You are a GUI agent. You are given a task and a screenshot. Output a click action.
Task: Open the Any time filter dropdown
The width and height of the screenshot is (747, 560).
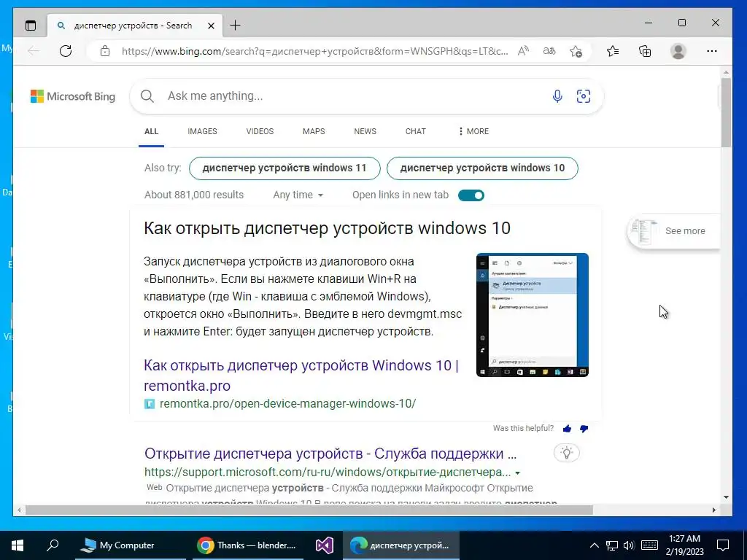pos(298,195)
